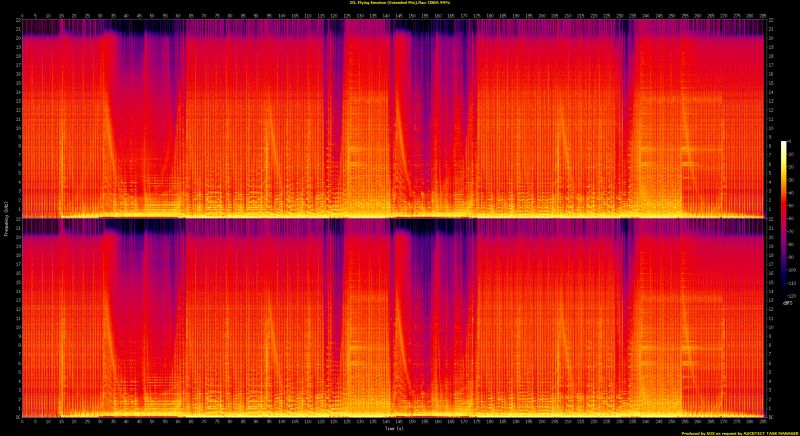Image resolution: width=800 pixels, height=436 pixels.
Task: Click the 285 second mark on top time axis
Action: pyautogui.click(x=762, y=17)
